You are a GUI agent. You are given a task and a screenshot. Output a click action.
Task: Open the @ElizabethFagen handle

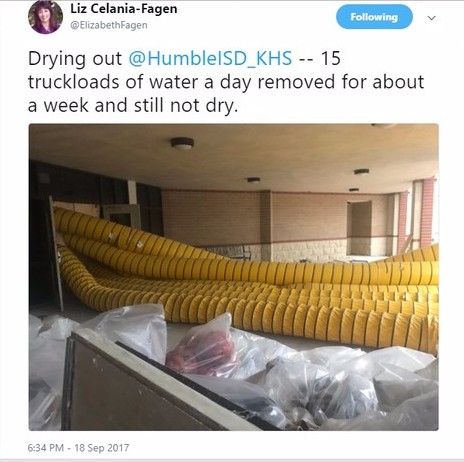(x=109, y=25)
